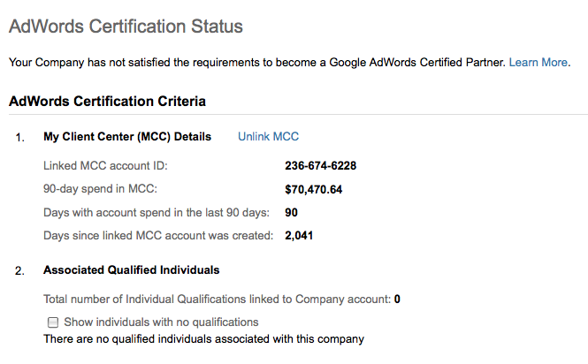Click the Individual Qualifications count of 0
The height and width of the screenshot is (364, 588).
click(397, 300)
